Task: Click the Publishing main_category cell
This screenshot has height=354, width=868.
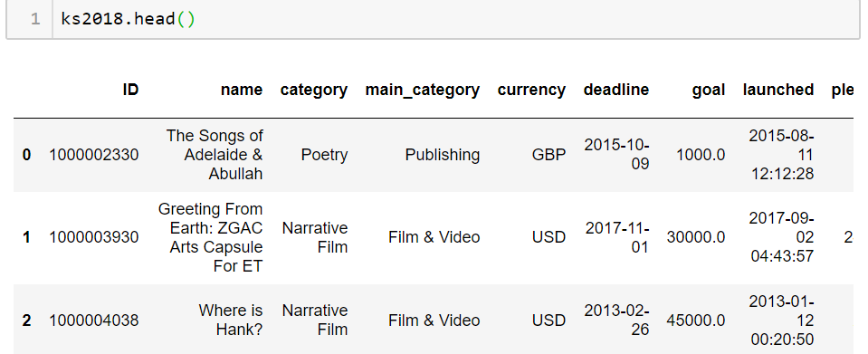Action: (443, 155)
